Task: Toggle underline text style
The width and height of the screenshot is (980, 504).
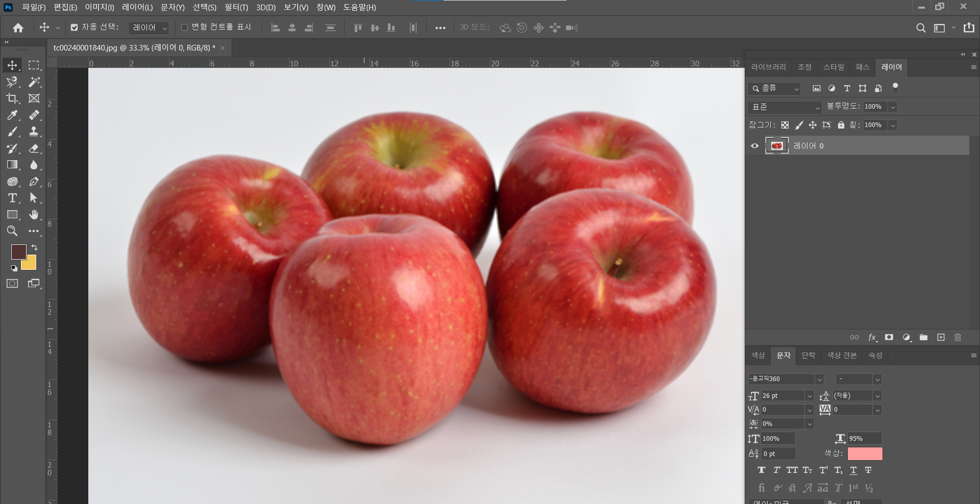Action: pos(853,470)
